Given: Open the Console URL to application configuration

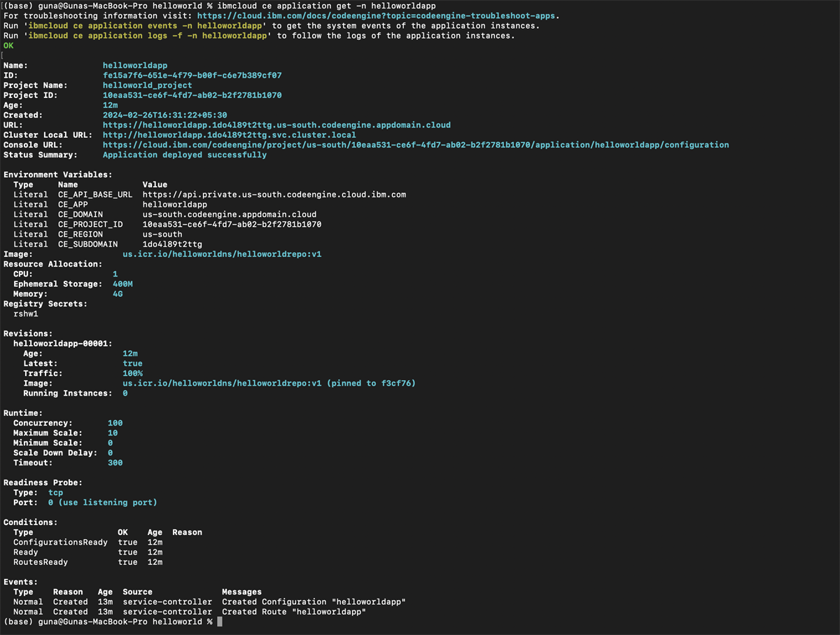Looking at the screenshot, I should pos(416,145).
